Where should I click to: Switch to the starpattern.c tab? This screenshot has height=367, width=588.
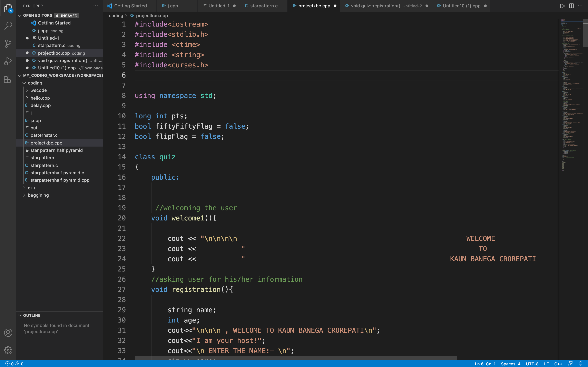point(264,6)
